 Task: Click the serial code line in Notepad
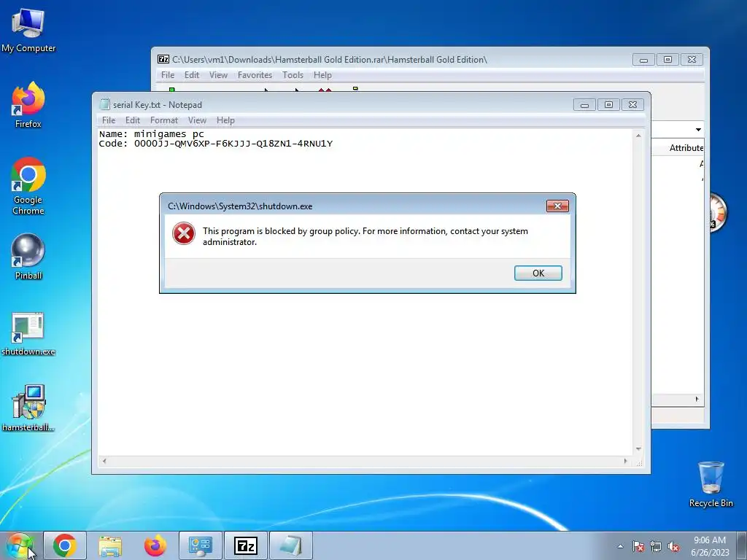pos(216,144)
